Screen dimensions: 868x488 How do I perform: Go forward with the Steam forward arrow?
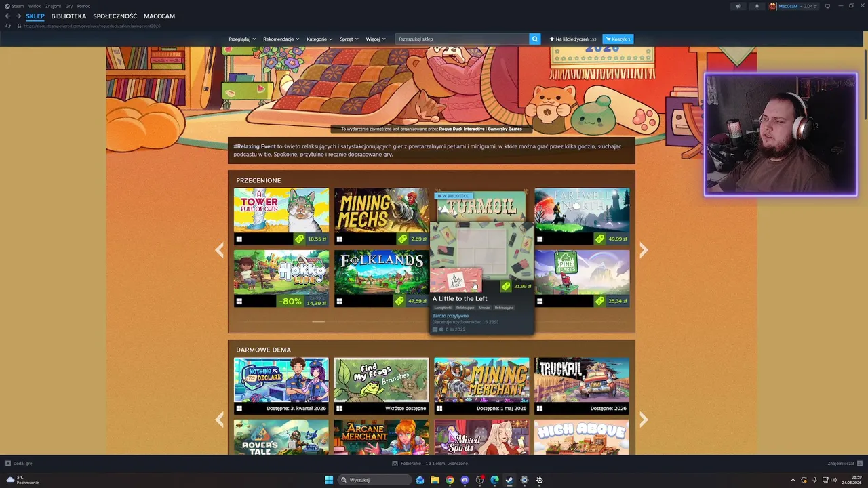(x=18, y=16)
